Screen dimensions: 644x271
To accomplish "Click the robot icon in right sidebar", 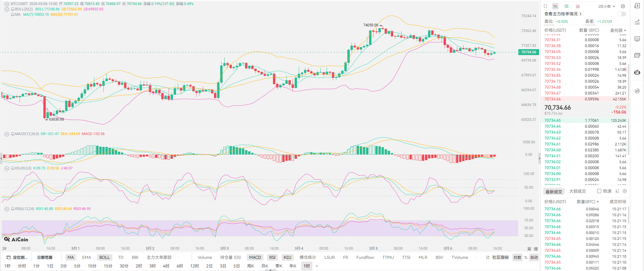I will pos(637,72).
